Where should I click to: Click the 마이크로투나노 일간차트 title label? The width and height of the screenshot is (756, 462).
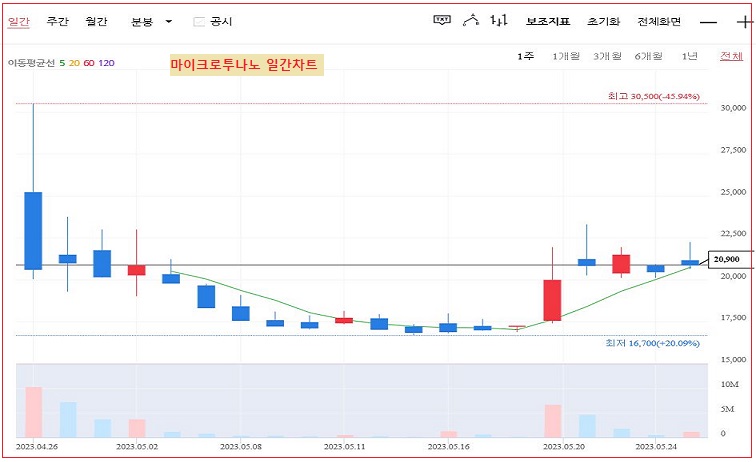(246, 65)
